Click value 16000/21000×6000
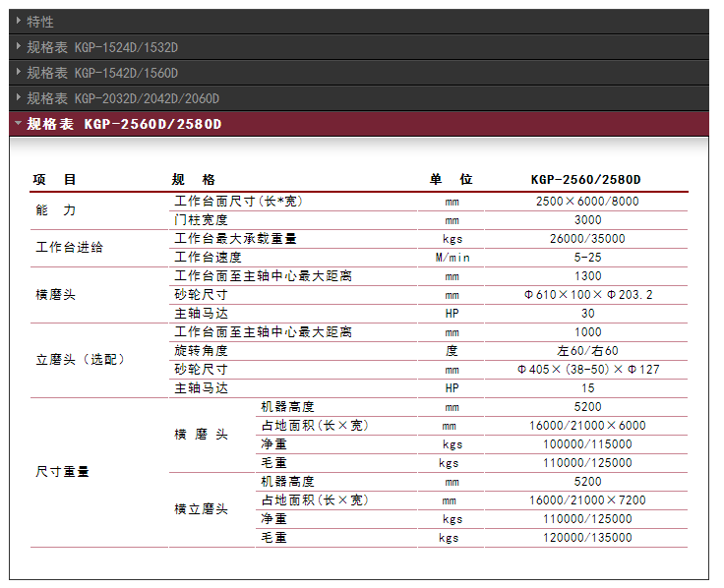 pyautogui.click(x=587, y=426)
